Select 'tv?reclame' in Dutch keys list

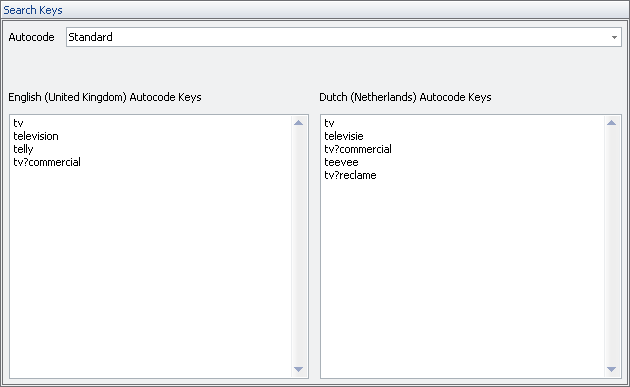point(350,175)
